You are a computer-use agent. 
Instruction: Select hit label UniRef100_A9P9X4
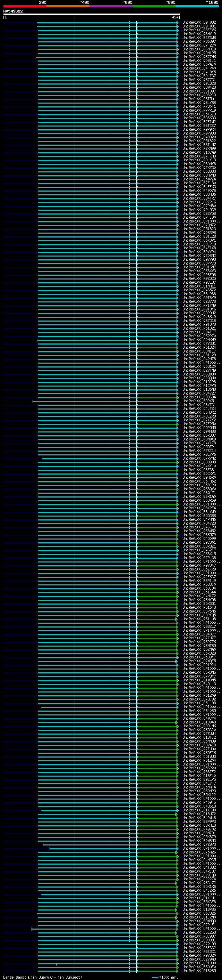tap(199, 129)
